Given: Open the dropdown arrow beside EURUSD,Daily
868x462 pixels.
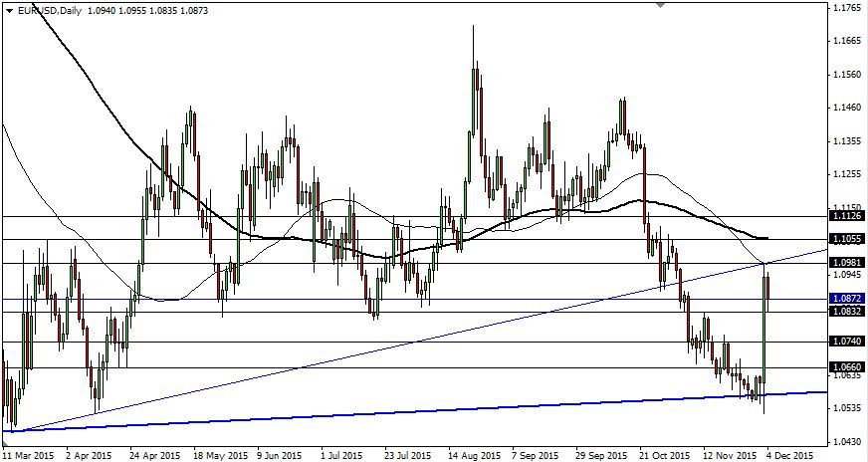Looking at the screenshot, I should (7, 10).
